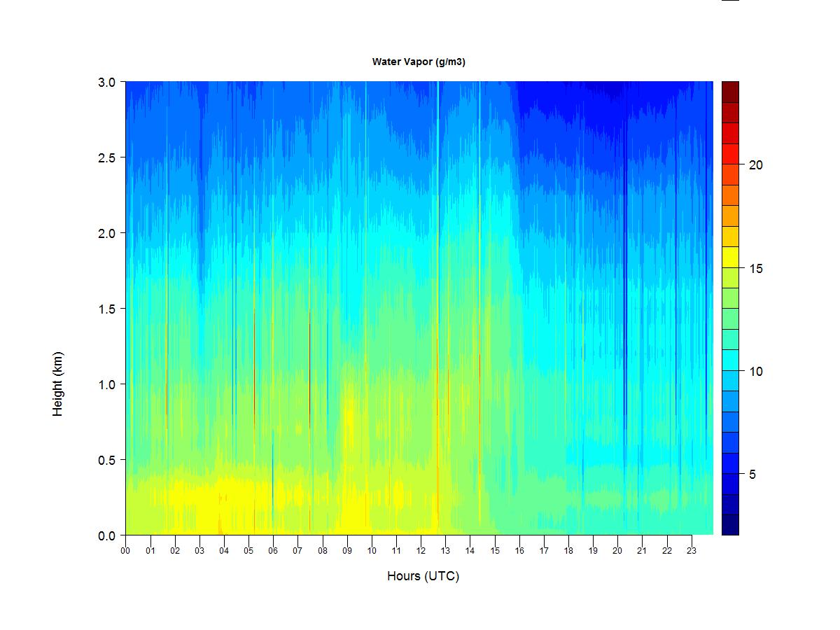The image size is (840, 630).
Task: Click the colorbar scale label "10"
Action: point(756,372)
